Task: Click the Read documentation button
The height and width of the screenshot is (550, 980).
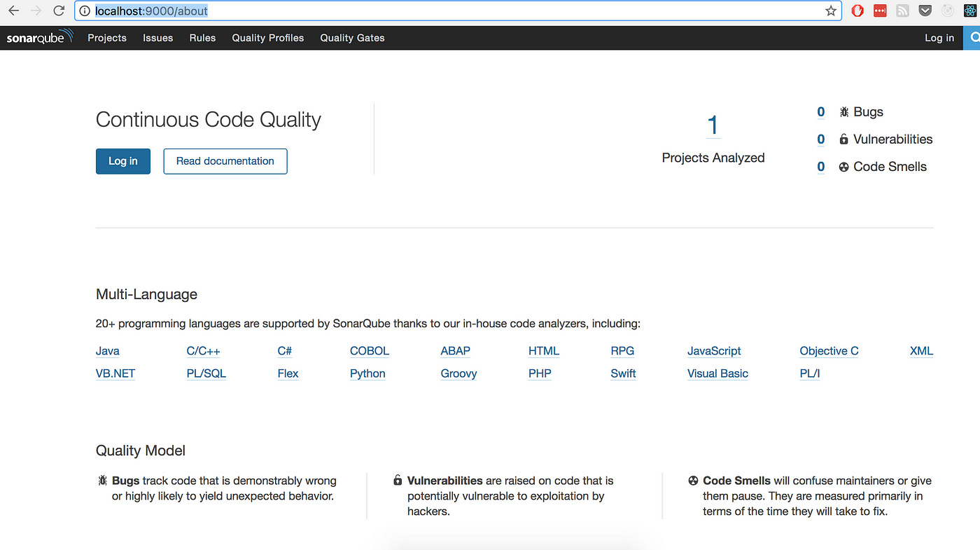Action: 225,161
